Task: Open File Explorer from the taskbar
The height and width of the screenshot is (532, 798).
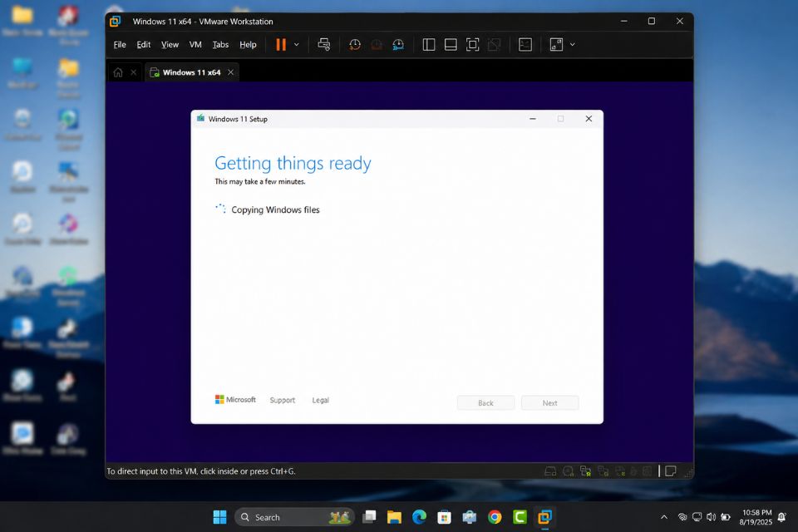Action: [x=394, y=517]
